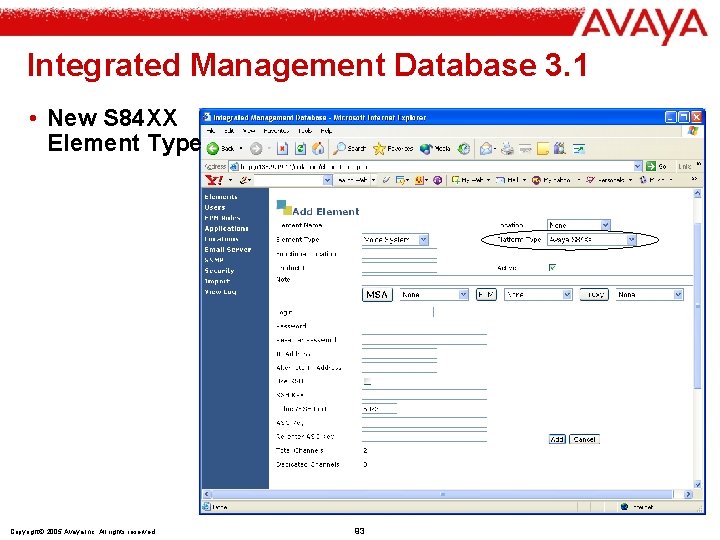Click the Print icon in toolbar
This screenshot has height=540, width=720.
pos(507,148)
